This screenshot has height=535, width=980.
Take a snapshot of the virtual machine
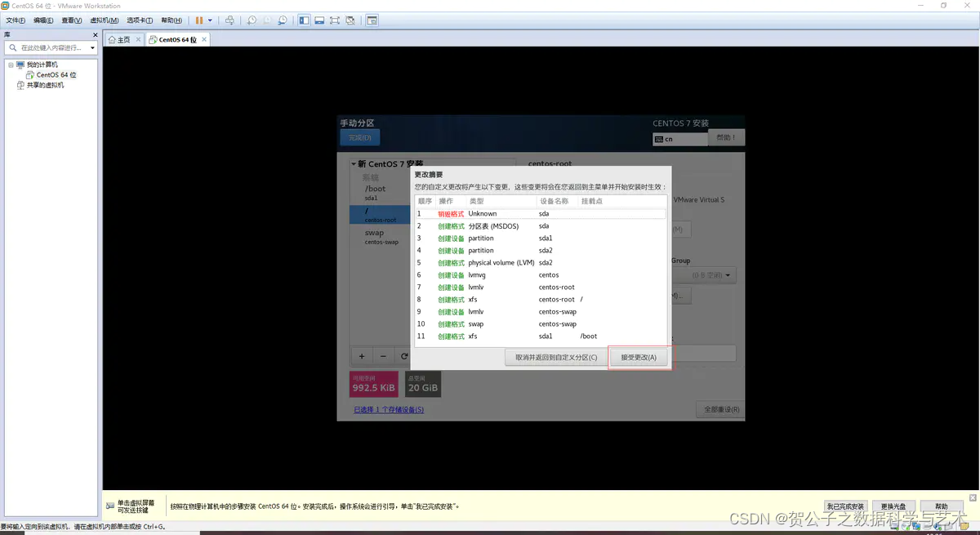pyautogui.click(x=252, y=20)
